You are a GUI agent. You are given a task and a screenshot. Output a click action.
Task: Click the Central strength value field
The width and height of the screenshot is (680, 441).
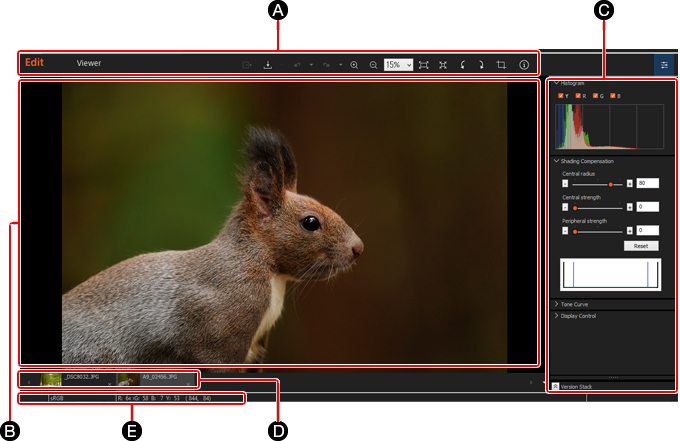click(647, 207)
